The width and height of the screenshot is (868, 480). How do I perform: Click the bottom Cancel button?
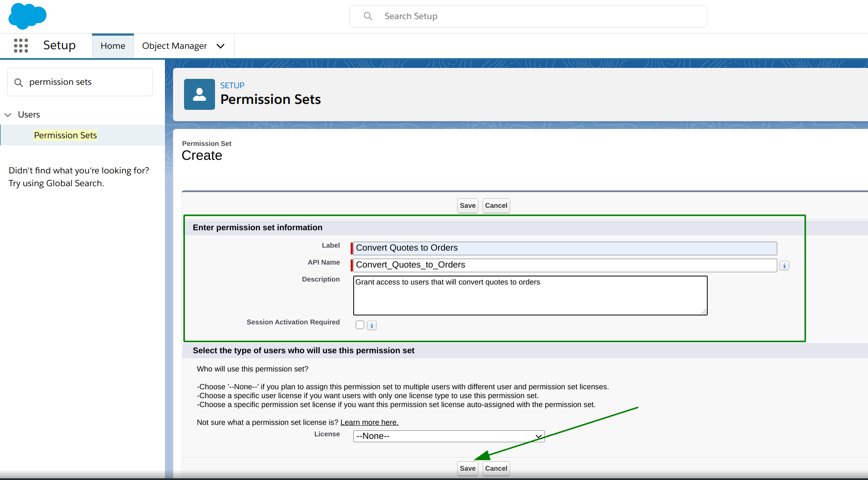tap(496, 469)
